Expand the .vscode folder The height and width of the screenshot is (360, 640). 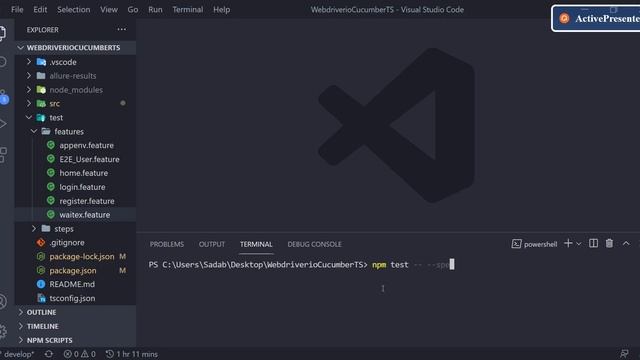coord(29,62)
